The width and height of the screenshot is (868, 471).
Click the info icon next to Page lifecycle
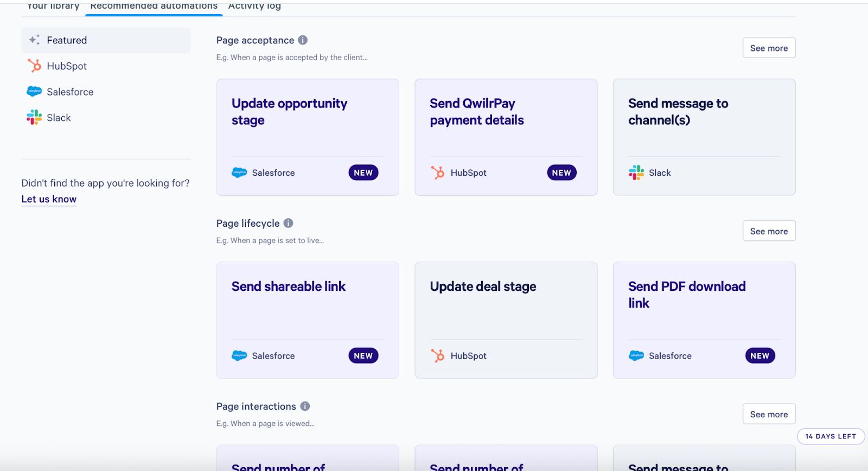click(x=289, y=223)
